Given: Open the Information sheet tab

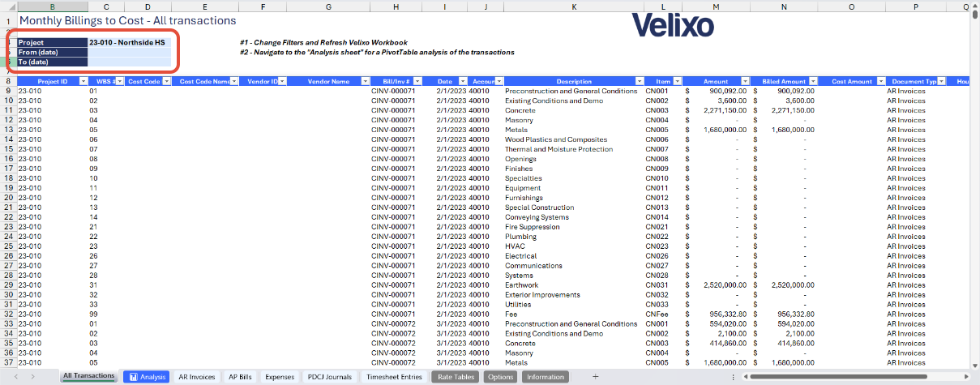Looking at the screenshot, I should 545,377.
